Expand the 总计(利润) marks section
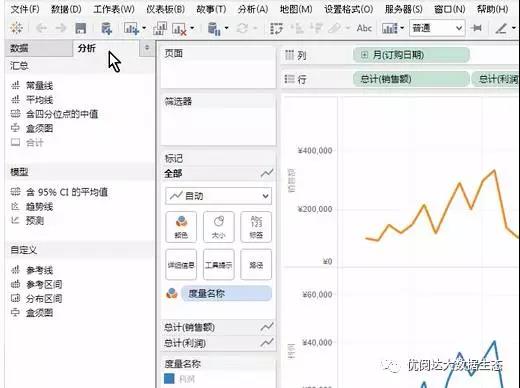 pos(219,343)
